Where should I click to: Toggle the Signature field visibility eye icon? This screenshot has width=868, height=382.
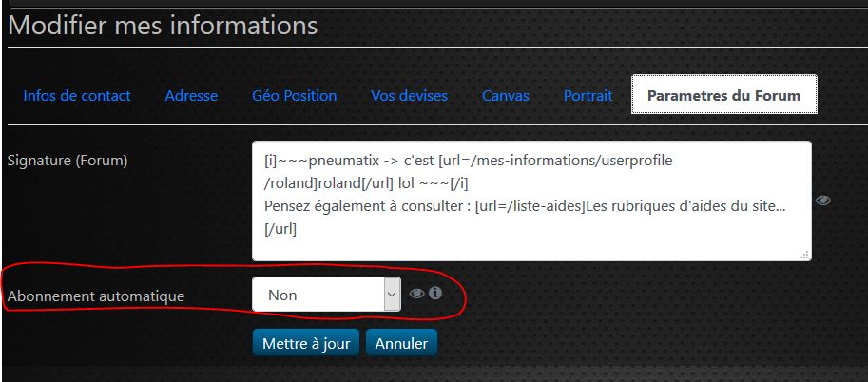pos(823,201)
